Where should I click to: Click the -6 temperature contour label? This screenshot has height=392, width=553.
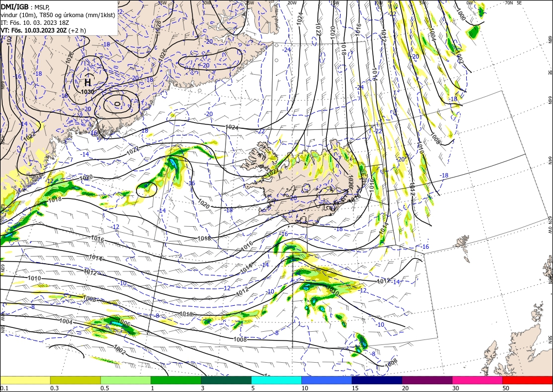[107, 326]
